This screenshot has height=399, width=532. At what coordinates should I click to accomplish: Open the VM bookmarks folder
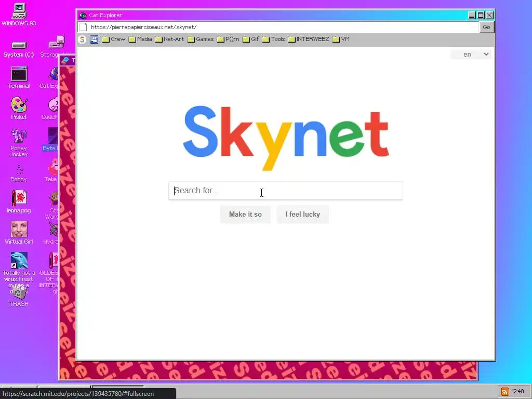(x=341, y=39)
